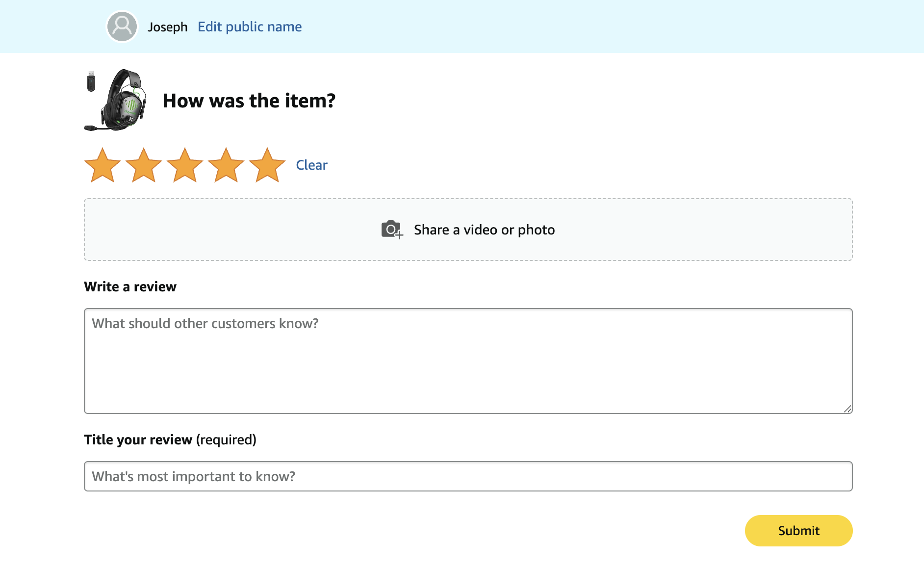Submit the review

pos(798,531)
